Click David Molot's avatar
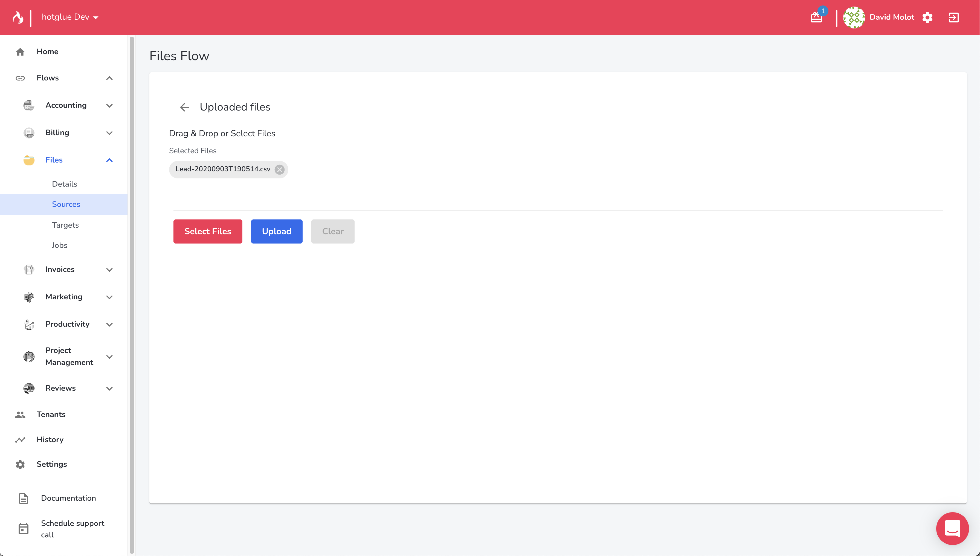 pyautogui.click(x=854, y=18)
